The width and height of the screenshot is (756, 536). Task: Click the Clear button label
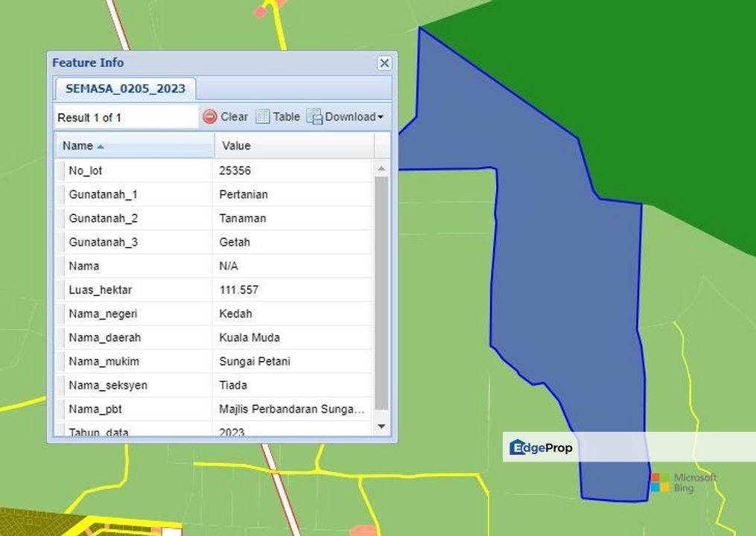[235, 117]
